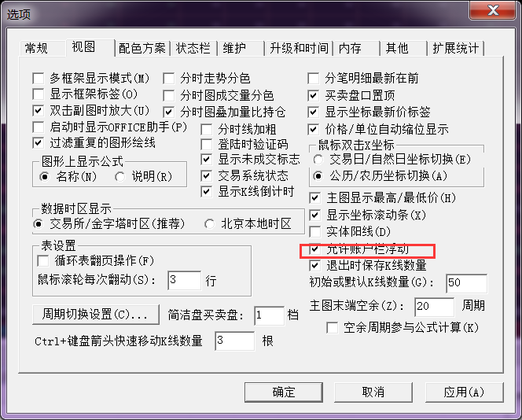Open the 状态栏 tab

[193, 48]
